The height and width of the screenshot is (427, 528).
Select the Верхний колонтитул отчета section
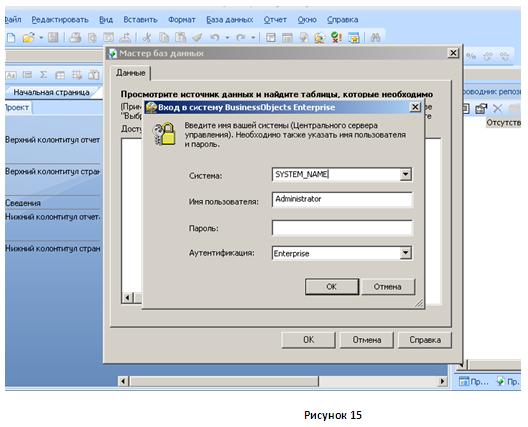pyautogui.click(x=53, y=140)
